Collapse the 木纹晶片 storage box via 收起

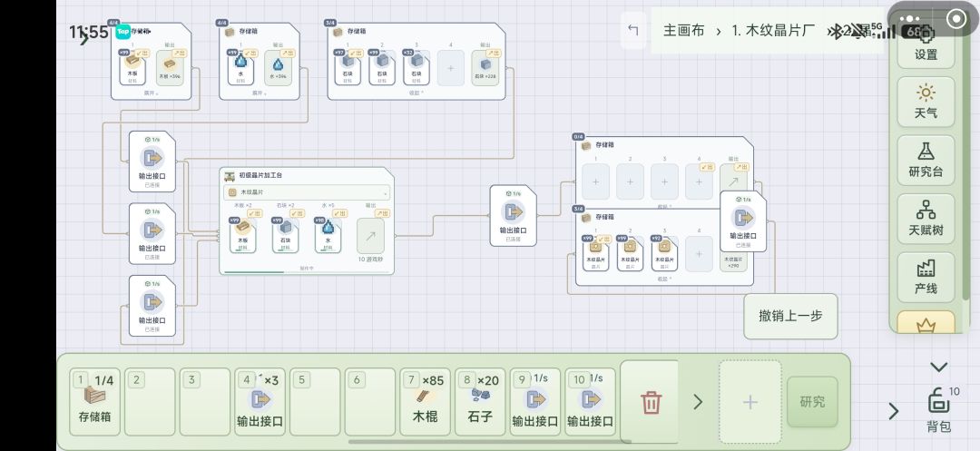tap(664, 279)
